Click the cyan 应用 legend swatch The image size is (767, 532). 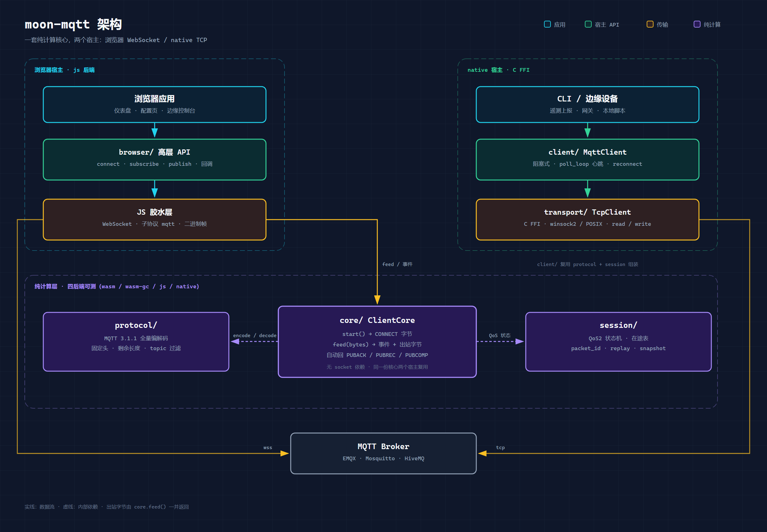click(x=547, y=24)
